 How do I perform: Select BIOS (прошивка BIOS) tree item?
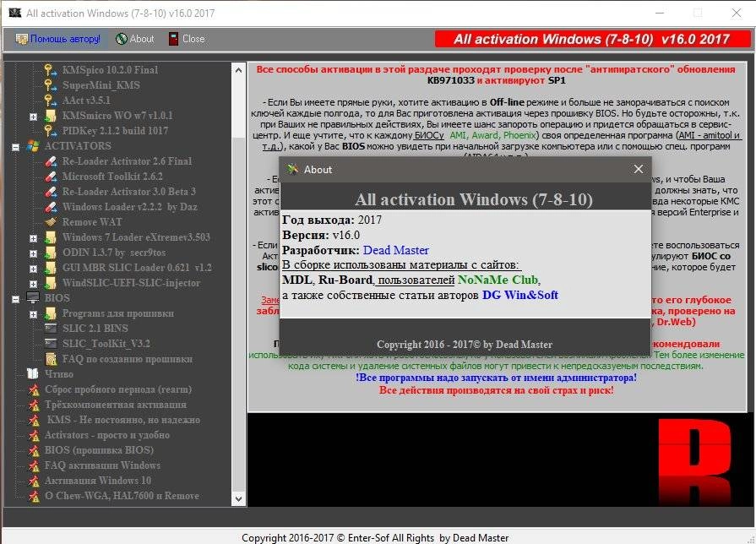[100, 450]
